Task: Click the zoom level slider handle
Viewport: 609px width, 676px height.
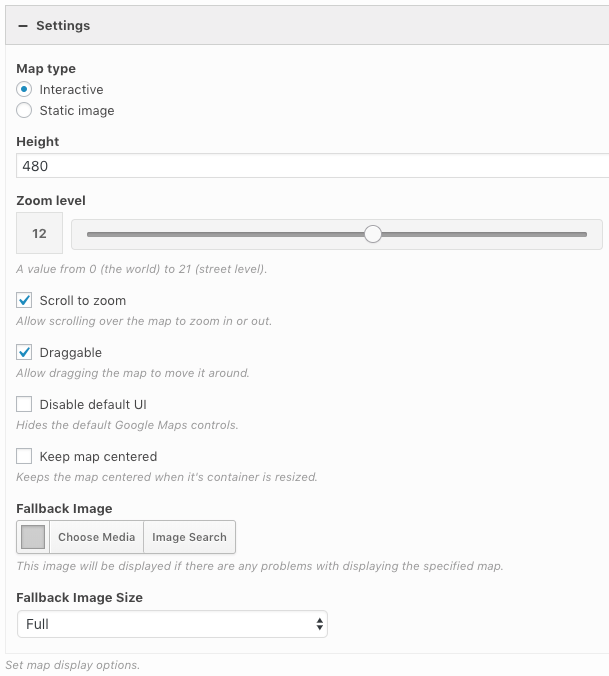Action: [373, 234]
